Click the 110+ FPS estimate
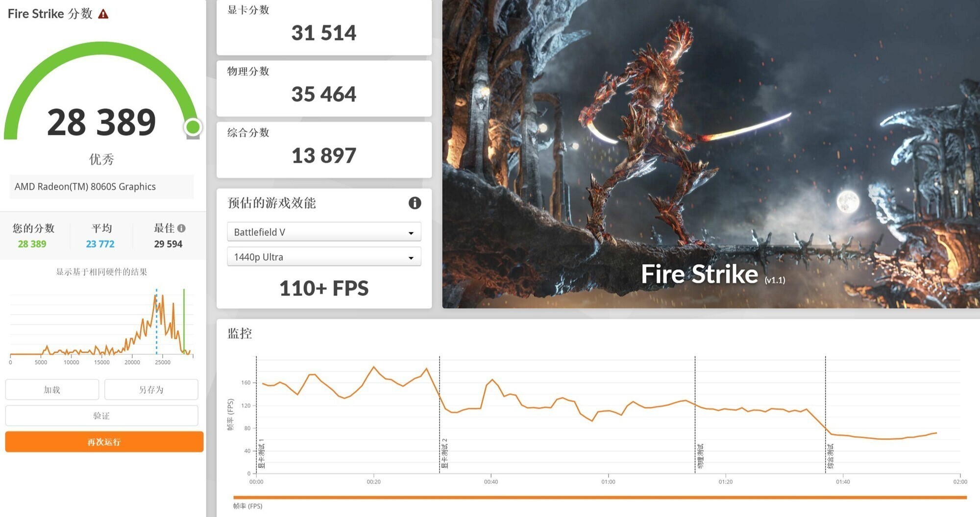Screen dimensions: 980x517 coord(324,288)
